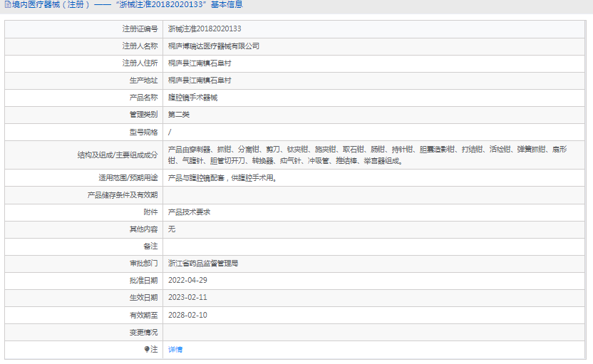
Task: Select the page title 境内医疗器械（注册）
Action: coord(51,4)
